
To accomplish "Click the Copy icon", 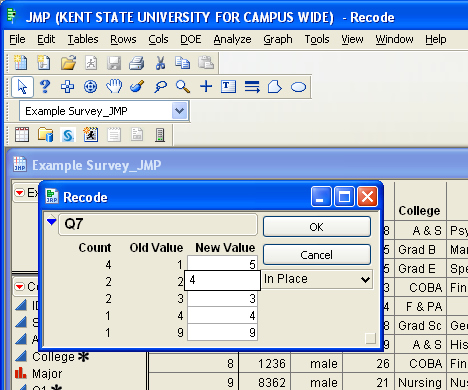I will coord(182,63).
